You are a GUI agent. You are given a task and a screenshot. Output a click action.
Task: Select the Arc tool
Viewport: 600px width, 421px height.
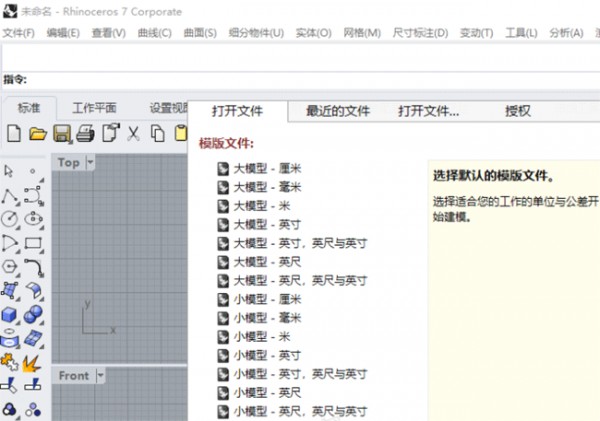[10, 243]
